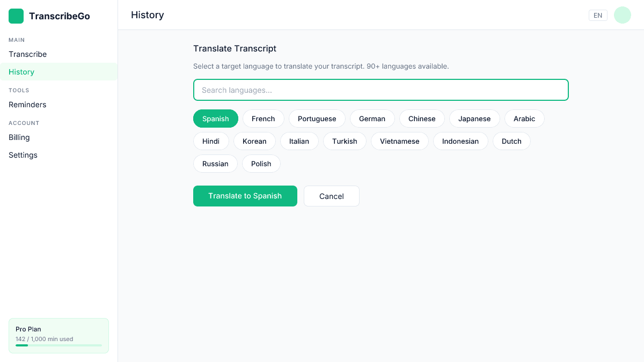Open Settings from the sidebar
Viewport: 644px width, 362px height.
pos(23,155)
